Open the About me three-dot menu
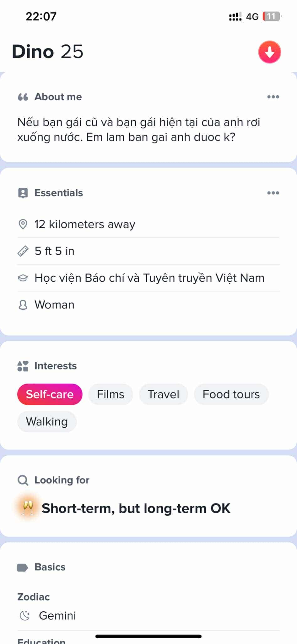The image size is (297, 644). click(x=273, y=97)
